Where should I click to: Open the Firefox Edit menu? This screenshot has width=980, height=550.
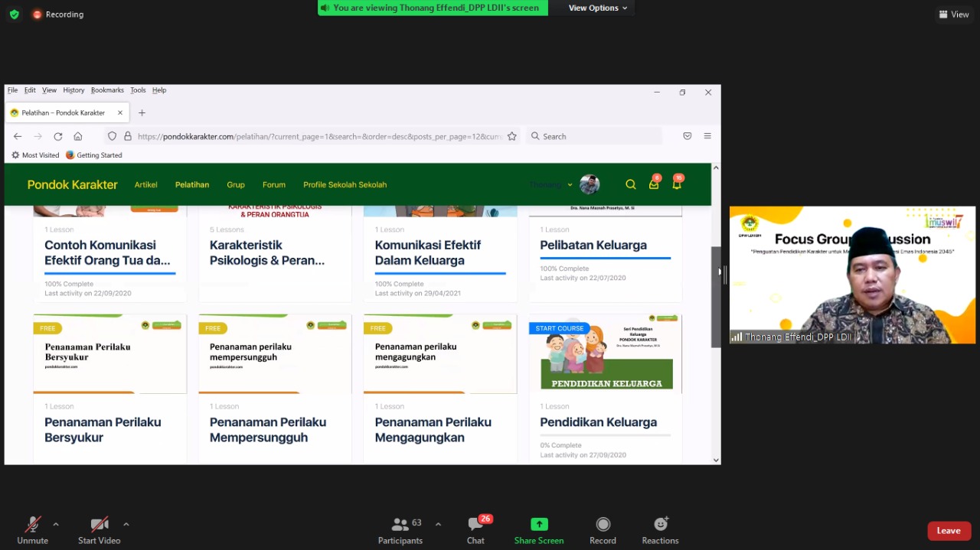[30, 90]
